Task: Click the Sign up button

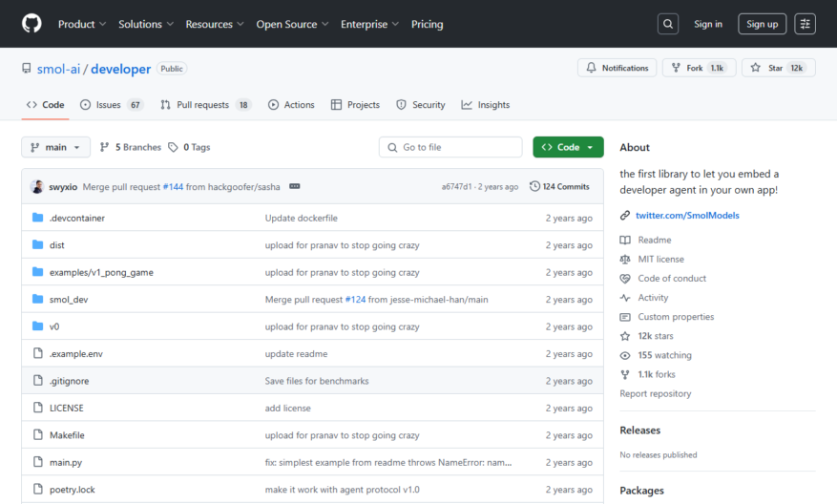Action: tap(762, 24)
